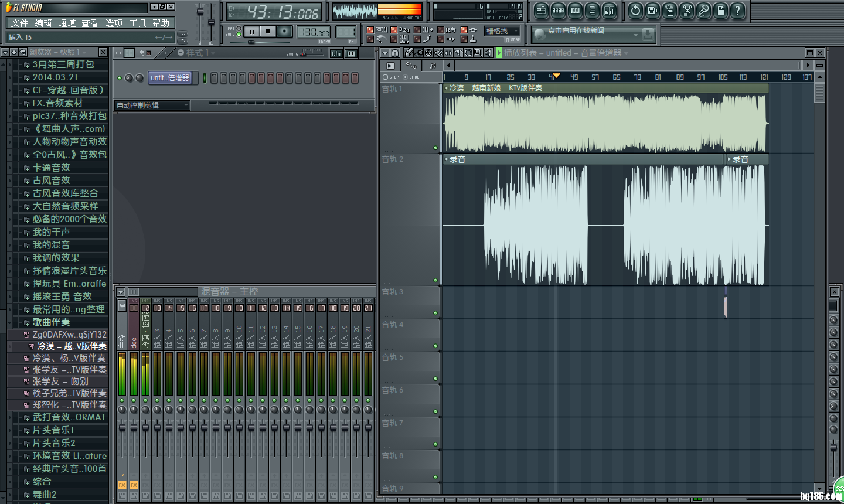The width and height of the screenshot is (844, 504).
Task: Click the untit..倍增器 channel button
Action: tap(170, 78)
